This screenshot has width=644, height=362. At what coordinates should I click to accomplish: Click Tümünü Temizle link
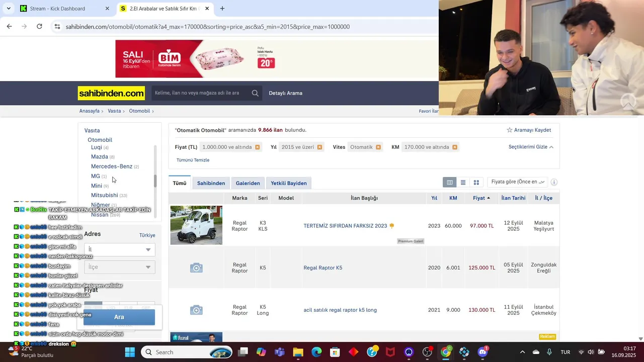click(x=193, y=160)
